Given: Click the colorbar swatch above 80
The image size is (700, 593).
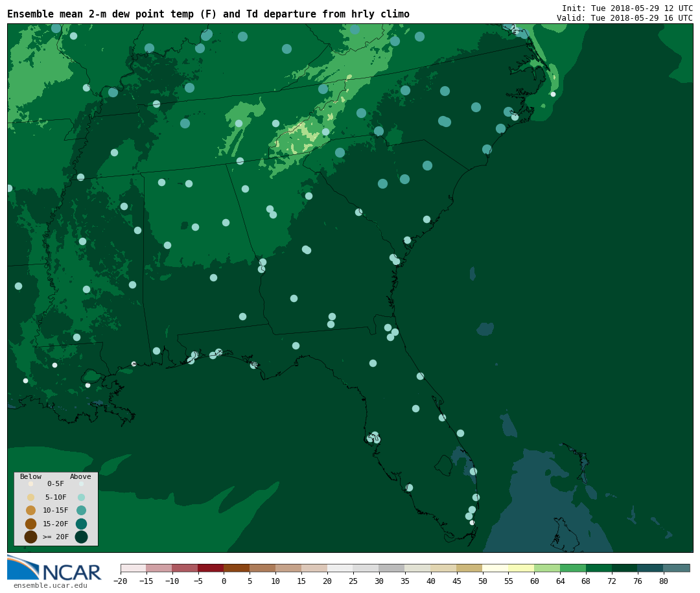Looking at the screenshot, I should tap(677, 568).
